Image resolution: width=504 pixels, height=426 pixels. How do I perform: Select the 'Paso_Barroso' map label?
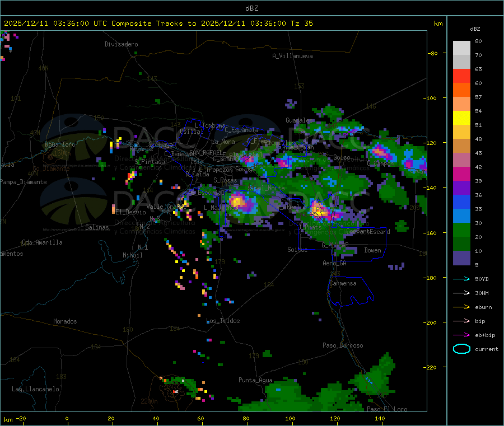click(343, 345)
